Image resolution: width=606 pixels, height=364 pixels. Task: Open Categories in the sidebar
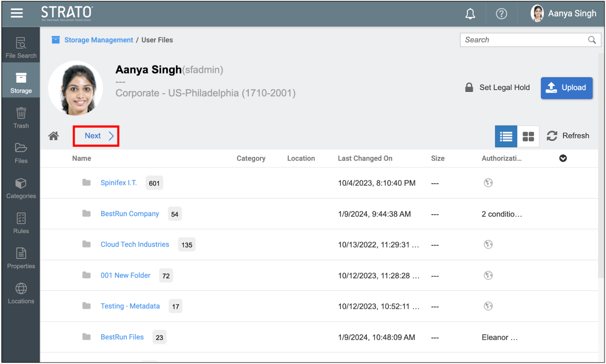21,188
